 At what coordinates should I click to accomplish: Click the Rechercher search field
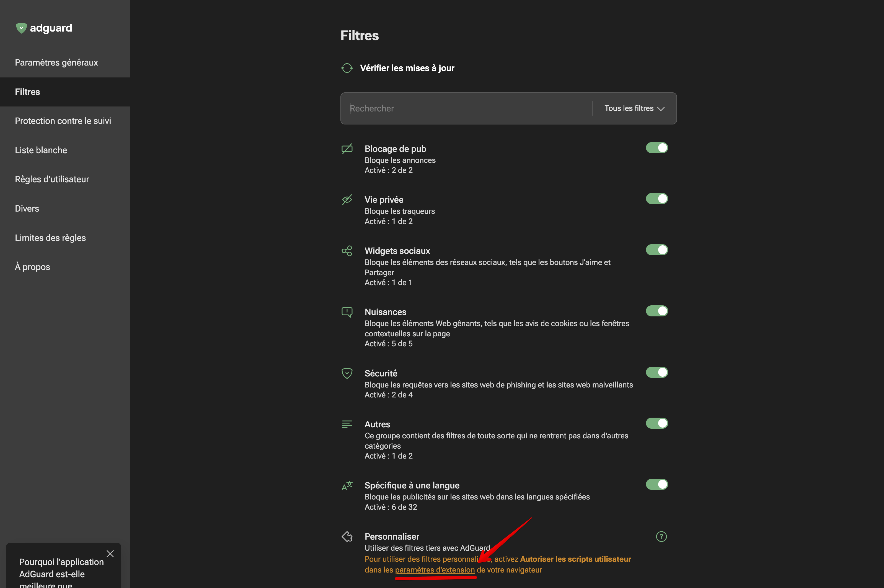click(465, 108)
